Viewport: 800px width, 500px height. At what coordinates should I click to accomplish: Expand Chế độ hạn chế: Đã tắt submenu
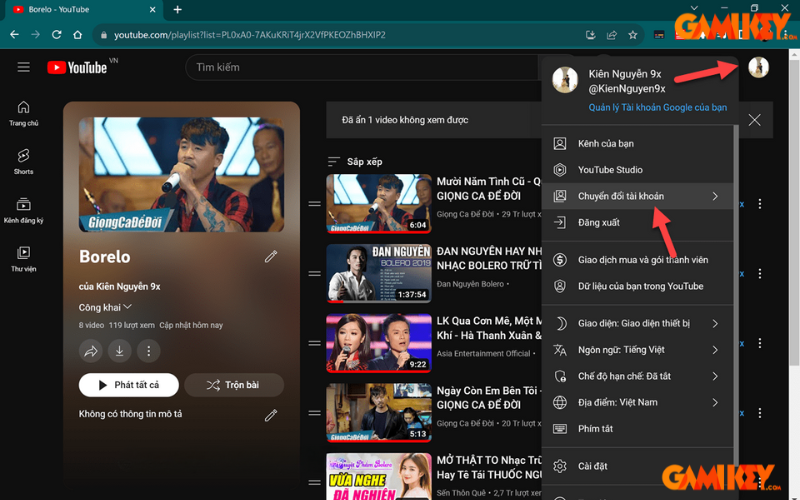pyautogui.click(x=637, y=377)
